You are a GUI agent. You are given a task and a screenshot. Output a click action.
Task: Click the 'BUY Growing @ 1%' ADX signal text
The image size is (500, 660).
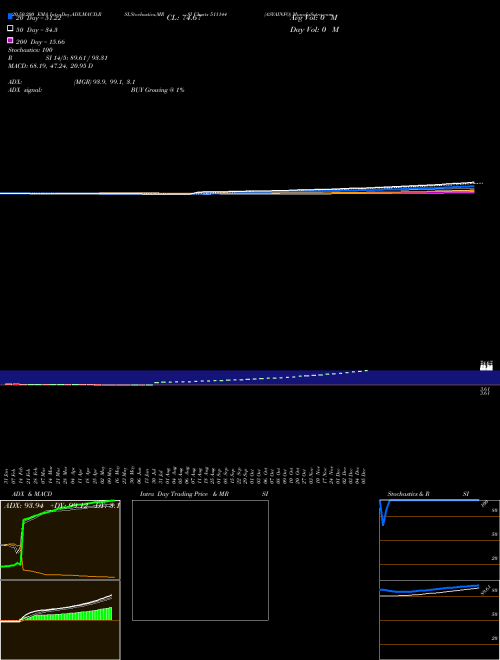pos(157,90)
